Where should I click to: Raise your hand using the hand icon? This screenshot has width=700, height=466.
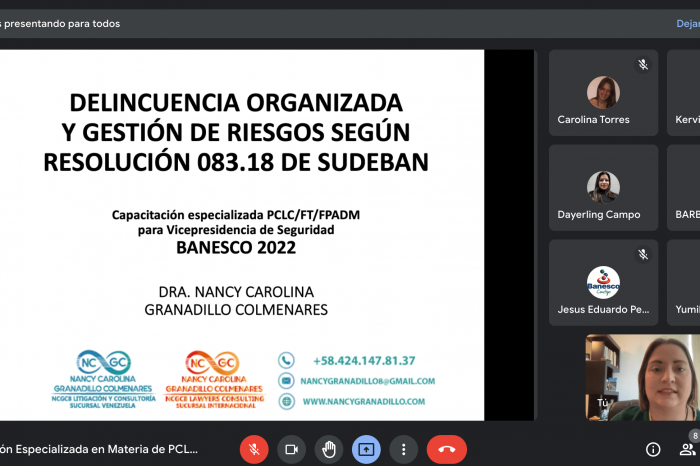coord(329,449)
